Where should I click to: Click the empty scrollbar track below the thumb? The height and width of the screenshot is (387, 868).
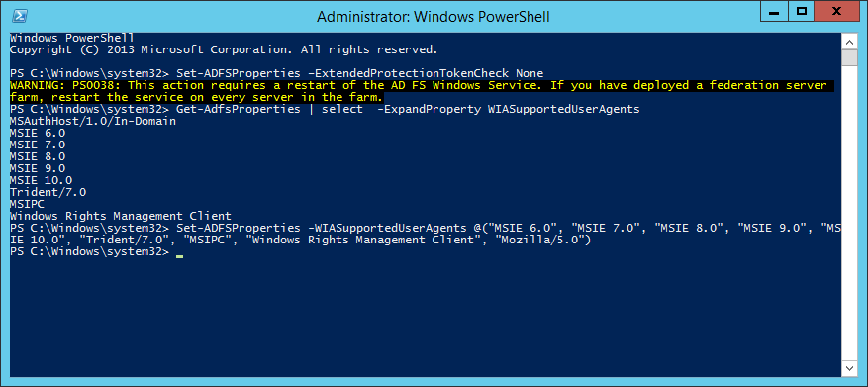point(849,213)
